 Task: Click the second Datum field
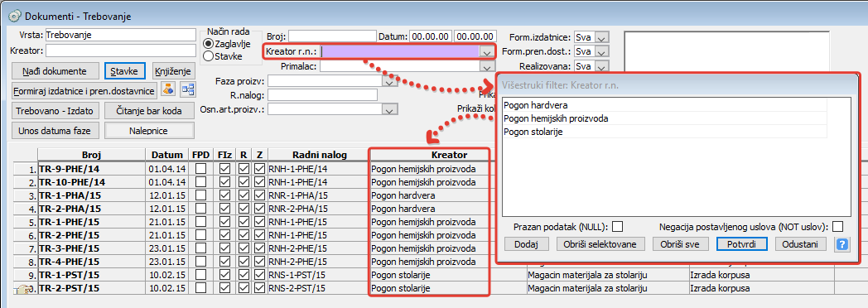click(475, 37)
